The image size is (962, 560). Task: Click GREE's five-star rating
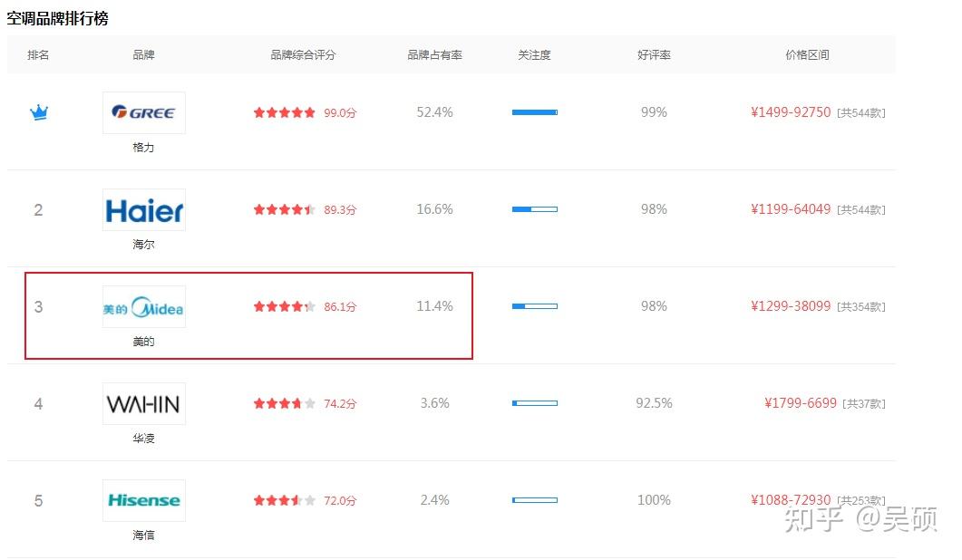pyautogui.click(x=285, y=112)
